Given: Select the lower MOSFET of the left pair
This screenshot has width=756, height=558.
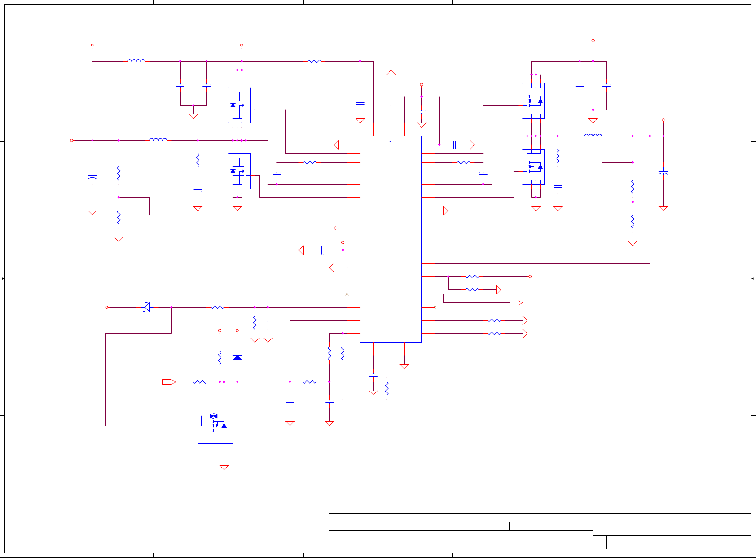Looking at the screenshot, I should pos(239,171).
